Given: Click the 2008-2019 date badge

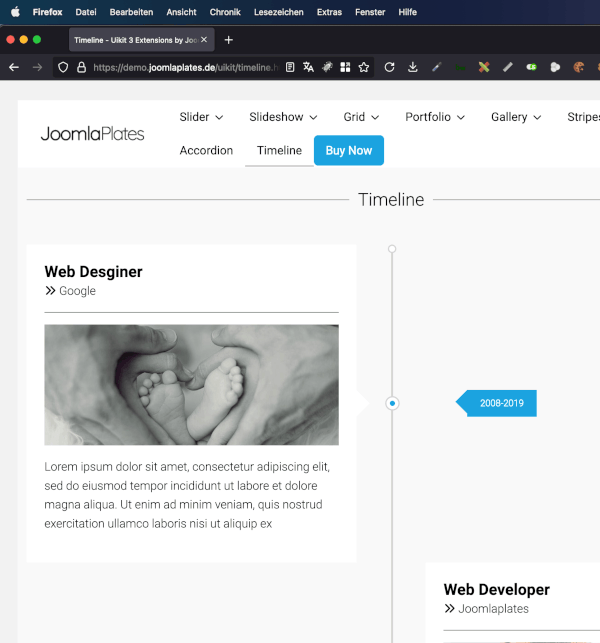Looking at the screenshot, I should [496, 403].
